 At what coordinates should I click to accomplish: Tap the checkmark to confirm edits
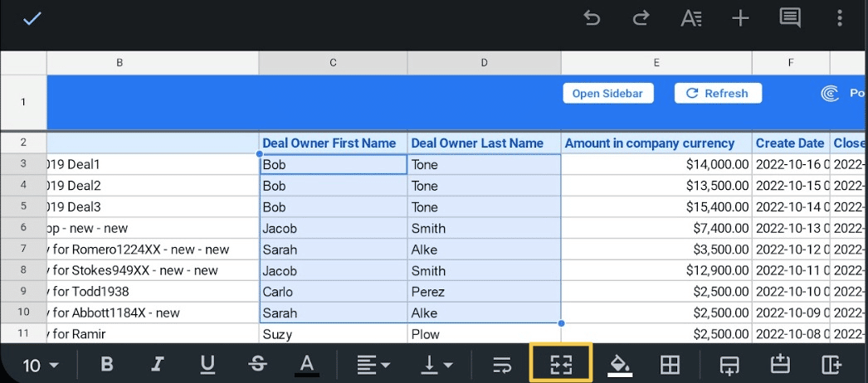32,18
